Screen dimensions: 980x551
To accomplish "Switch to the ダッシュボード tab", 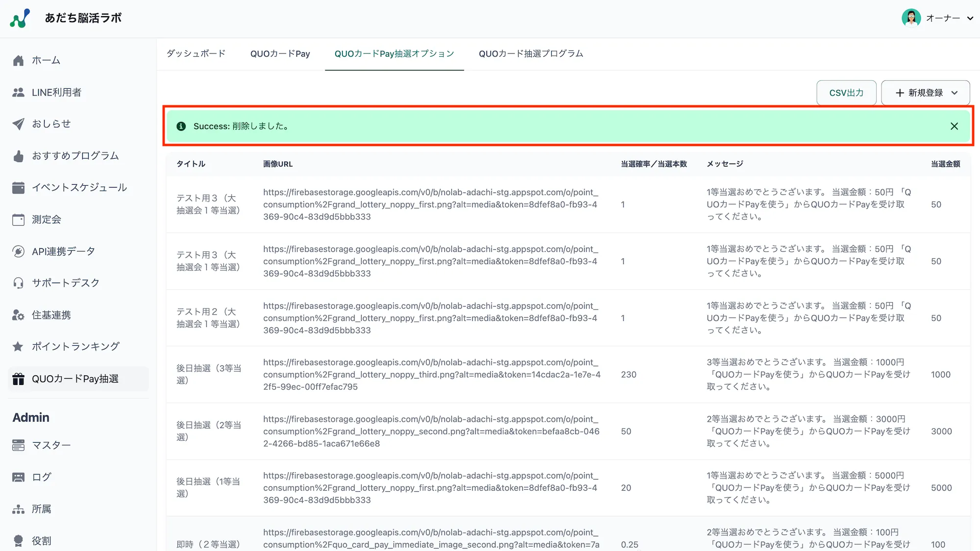I will pyautogui.click(x=196, y=54).
